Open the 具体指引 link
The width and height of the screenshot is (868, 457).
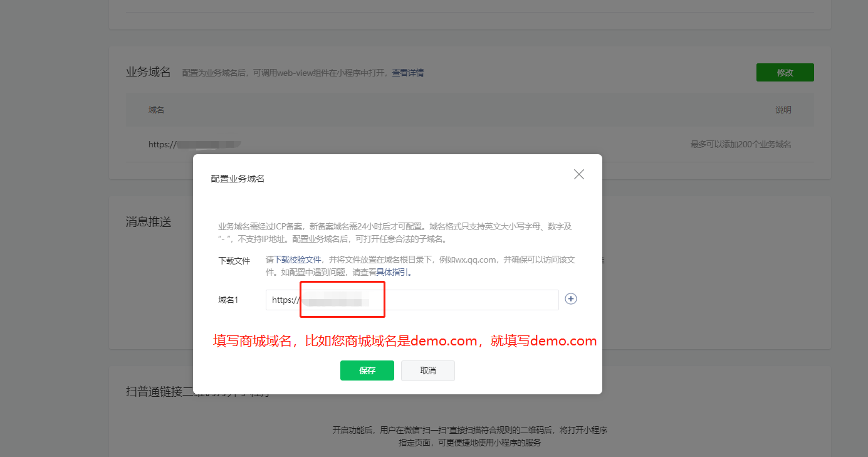[393, 273]
